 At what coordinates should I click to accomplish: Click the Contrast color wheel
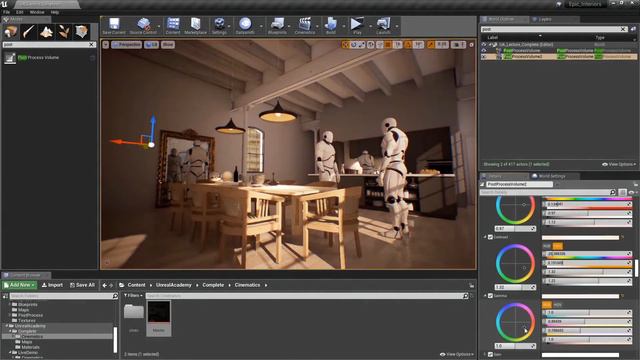(x=515, y=264)
